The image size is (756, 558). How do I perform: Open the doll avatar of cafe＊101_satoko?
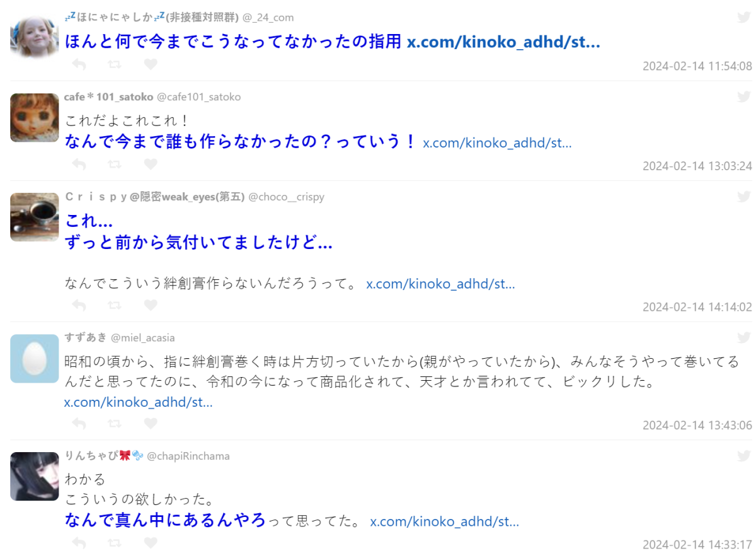pyautogui.click(x=34, y=117)
